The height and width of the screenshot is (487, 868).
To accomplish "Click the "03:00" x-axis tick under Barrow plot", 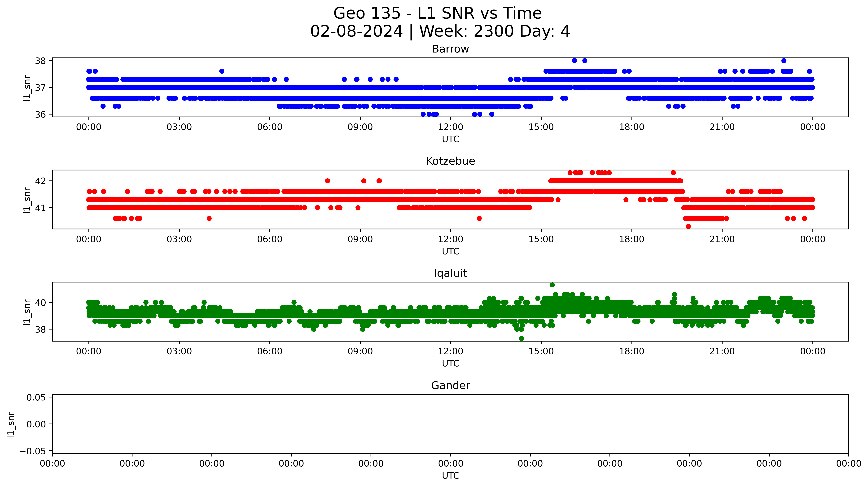I will click(179, 127).
